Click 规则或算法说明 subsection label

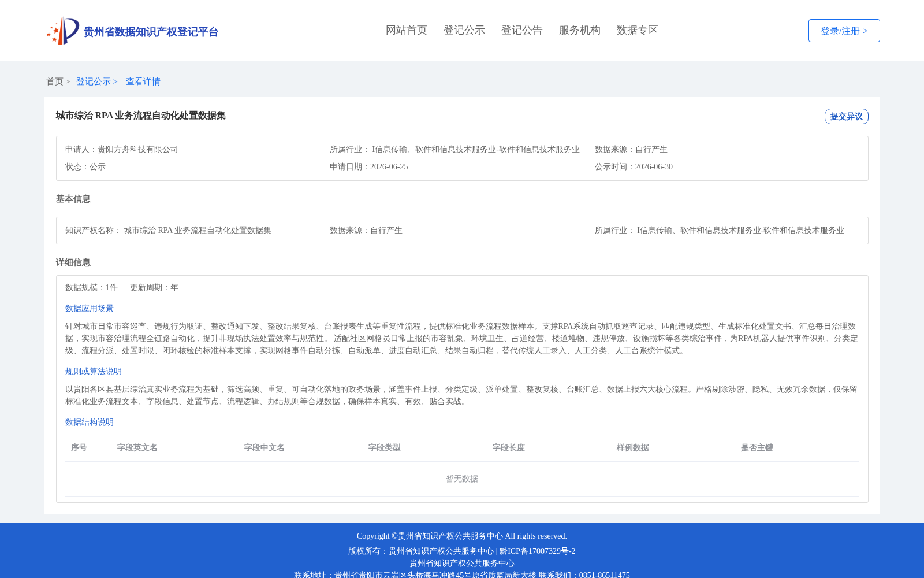(94, 371)
